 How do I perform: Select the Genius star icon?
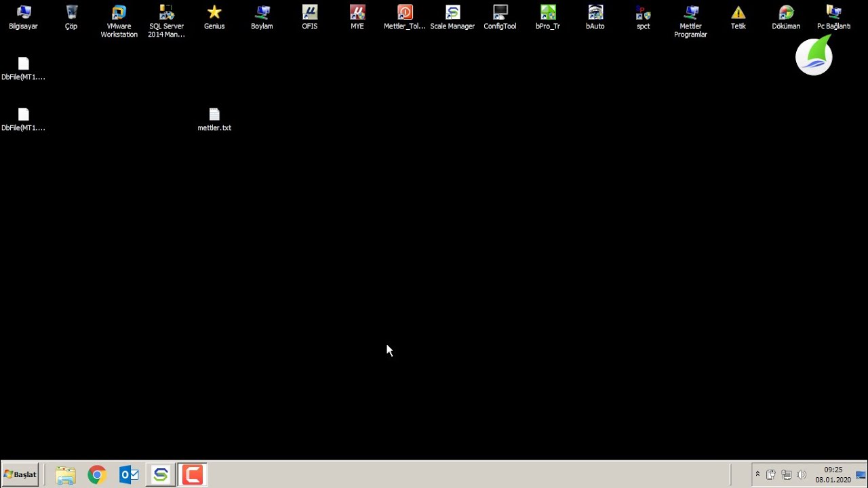click(214, 18)
